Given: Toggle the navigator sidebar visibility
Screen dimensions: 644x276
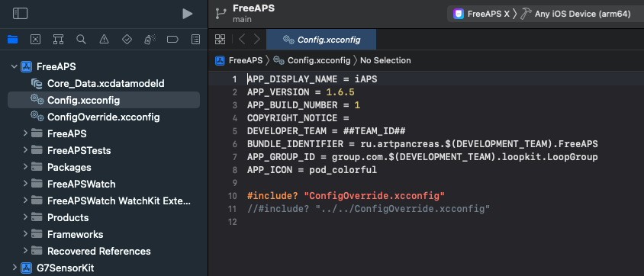Looking at the screenshot, I should pyautogui.click(x=20, y=14).
